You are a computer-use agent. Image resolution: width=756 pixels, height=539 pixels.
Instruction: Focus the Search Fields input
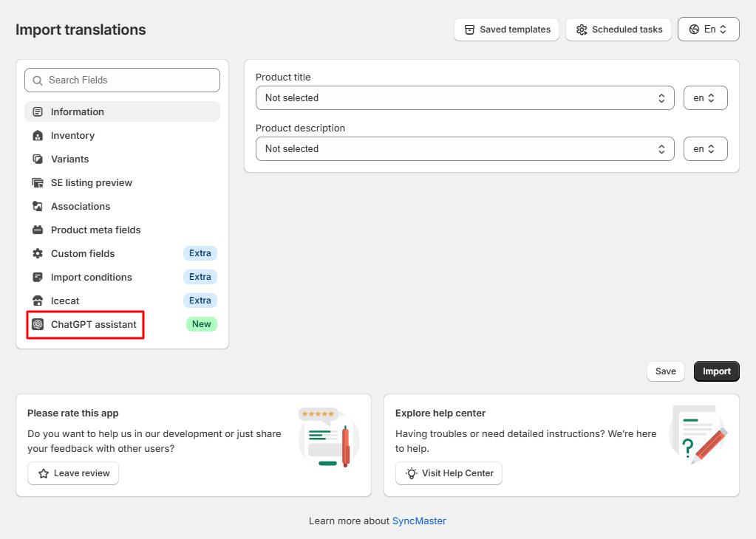coord(123,80)
